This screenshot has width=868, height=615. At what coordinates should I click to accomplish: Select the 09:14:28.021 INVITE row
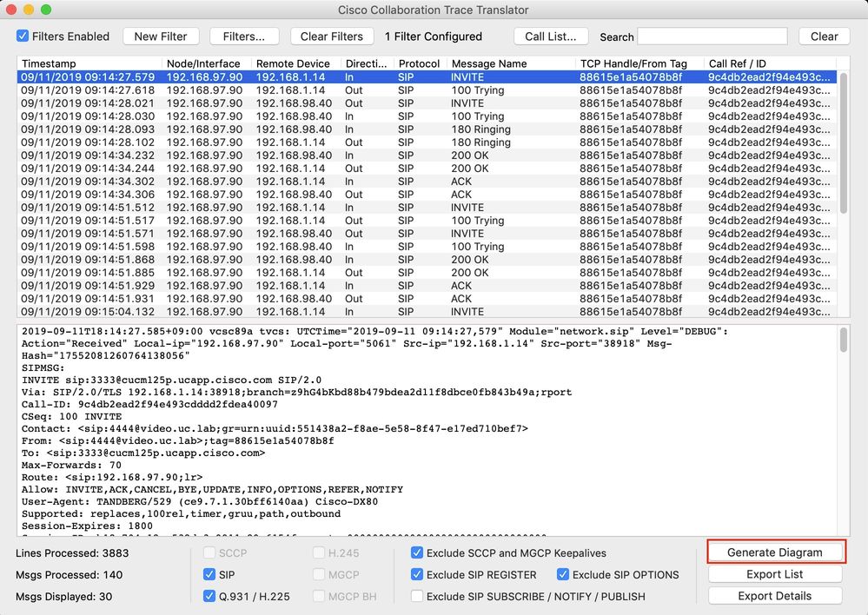point(427,103)
